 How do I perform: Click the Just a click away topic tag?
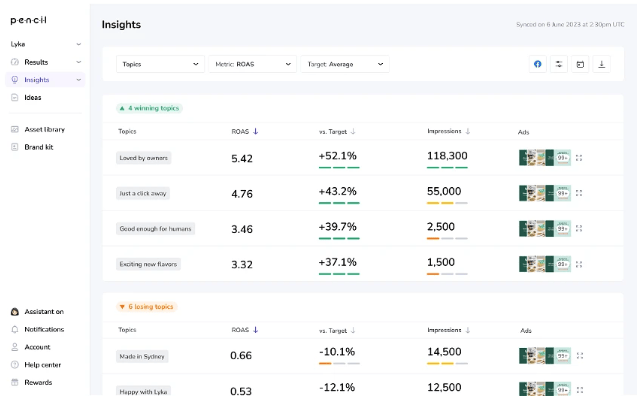[143, 193]
